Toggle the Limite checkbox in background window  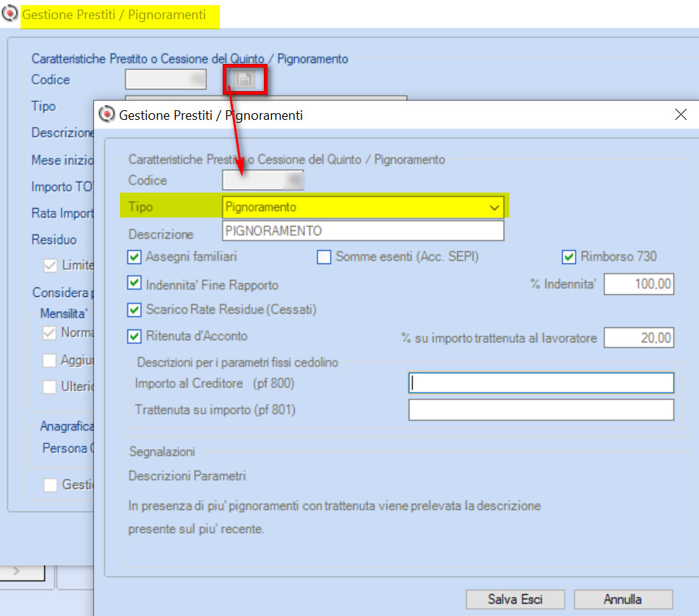click(x=51, y=265)
